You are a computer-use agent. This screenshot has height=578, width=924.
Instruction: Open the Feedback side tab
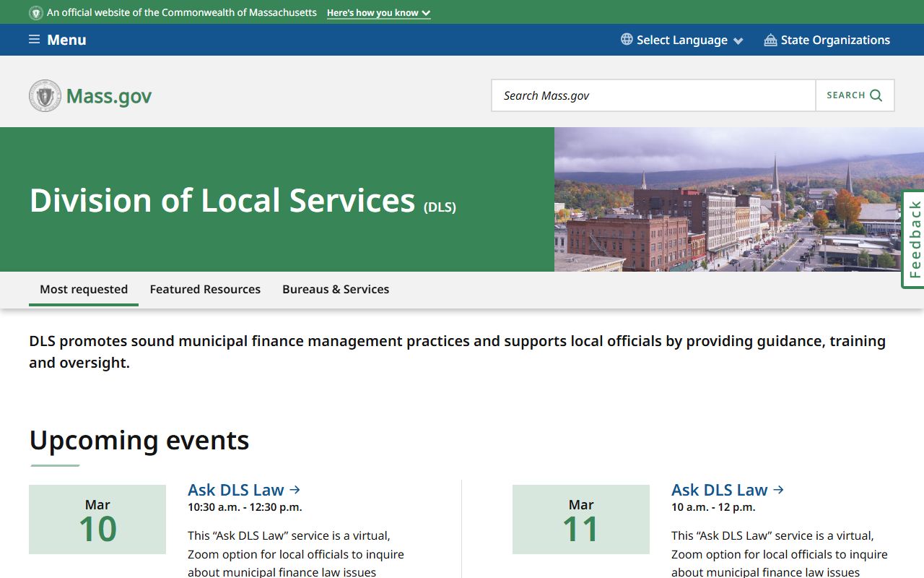[x=913, y=239]
